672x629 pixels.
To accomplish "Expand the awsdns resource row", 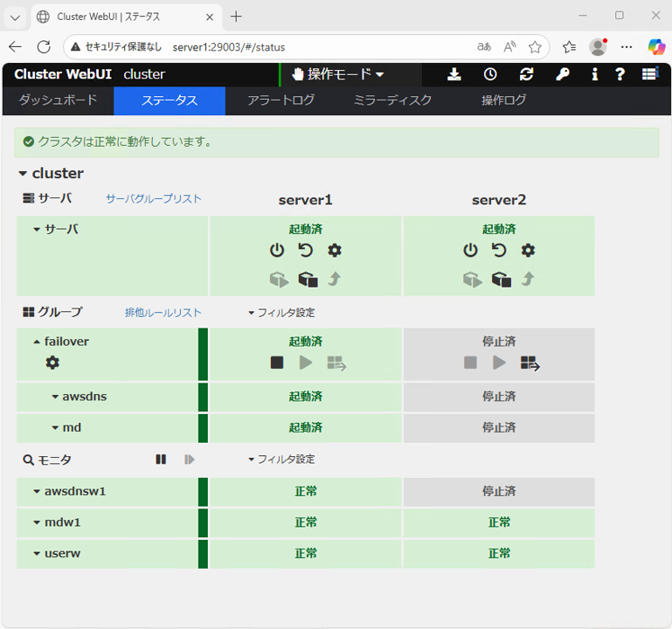I will point(55,397).
